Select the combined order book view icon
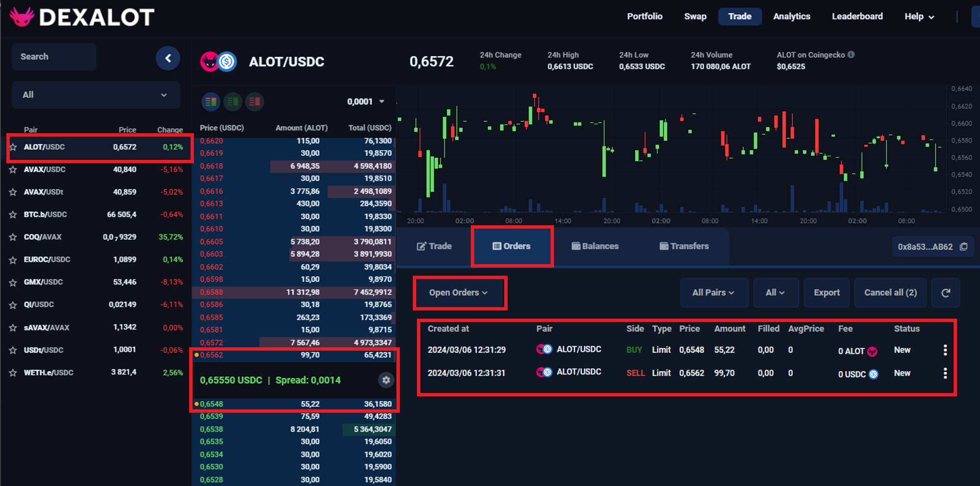Image resolution: width=980 pixels, height=486 pixels. [211, 102]
